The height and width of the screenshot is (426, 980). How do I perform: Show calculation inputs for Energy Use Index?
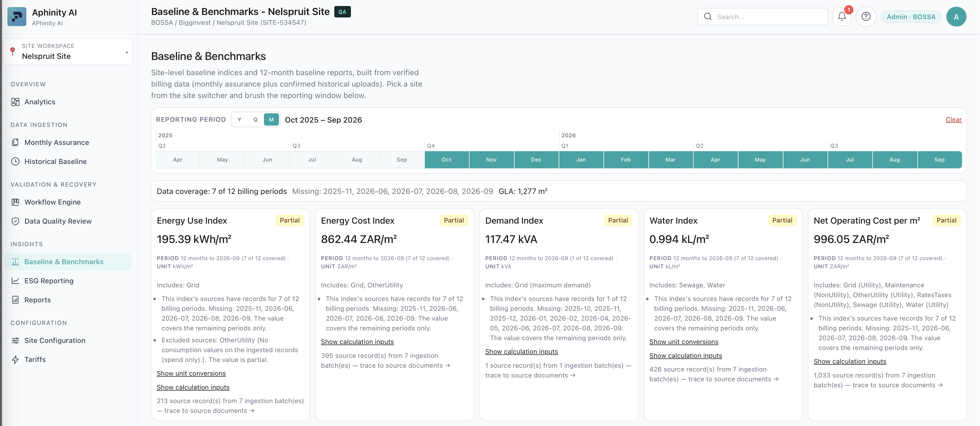(x=193, y=387)
